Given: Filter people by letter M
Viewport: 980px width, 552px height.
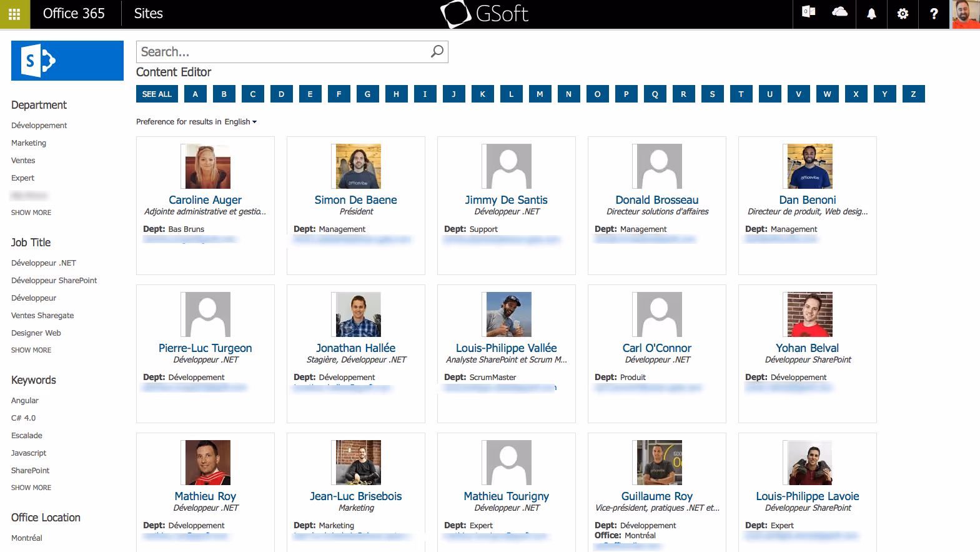Looking at the screenshot, I should point(540,94).
